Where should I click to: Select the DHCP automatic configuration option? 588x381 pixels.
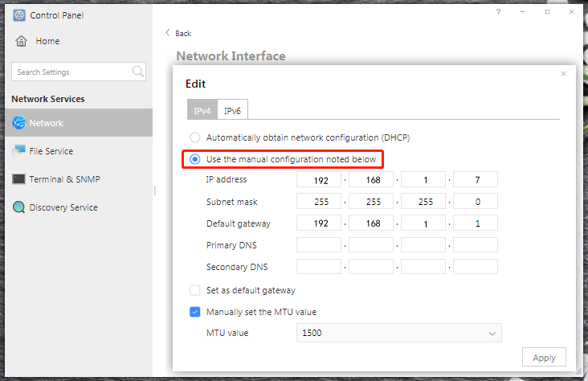[194, 137]
